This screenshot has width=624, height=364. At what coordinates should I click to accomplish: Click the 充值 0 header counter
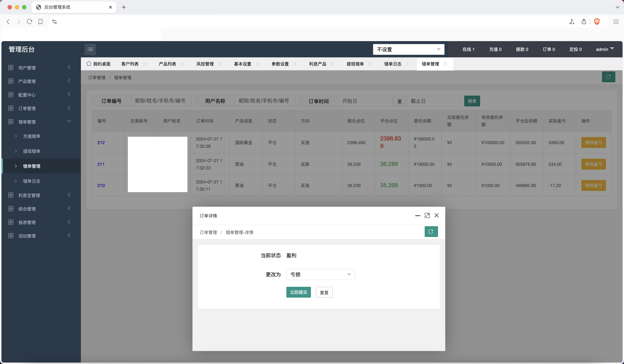pos(495,49)
